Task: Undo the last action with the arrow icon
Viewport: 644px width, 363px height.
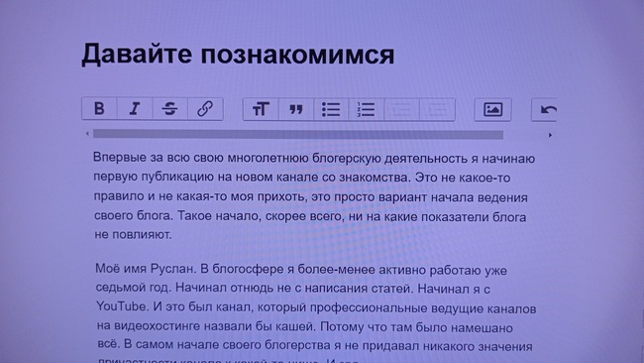Action: [x=546, y=110]
